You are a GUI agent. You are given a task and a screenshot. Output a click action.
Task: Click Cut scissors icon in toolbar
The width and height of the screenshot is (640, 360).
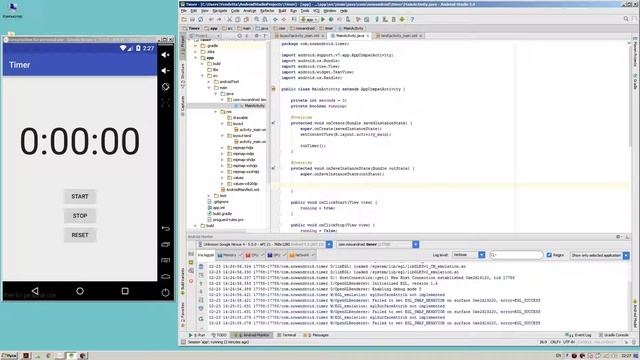coord(229,19)
